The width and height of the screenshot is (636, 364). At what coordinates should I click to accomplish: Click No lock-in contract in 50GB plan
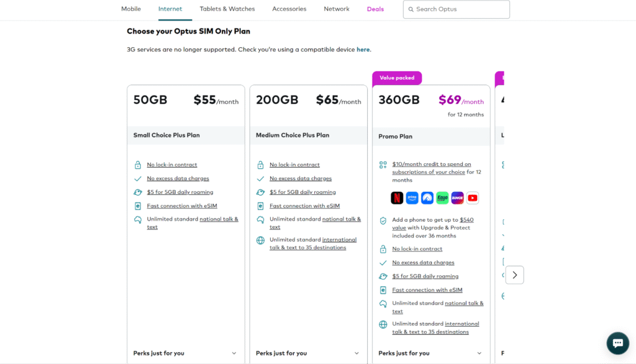[172, 165]
